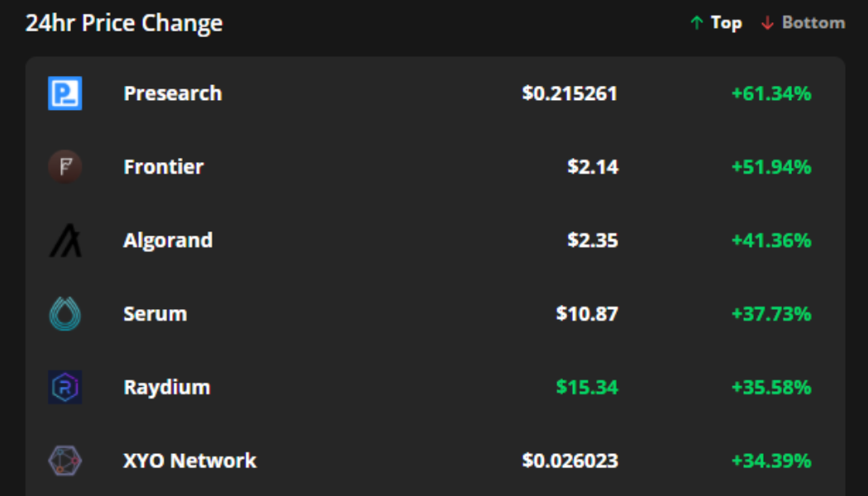This screenshot has height=496, width=868.
Task: Select the XYO Network hexagon icon
Action: click(x=64, y=460)
